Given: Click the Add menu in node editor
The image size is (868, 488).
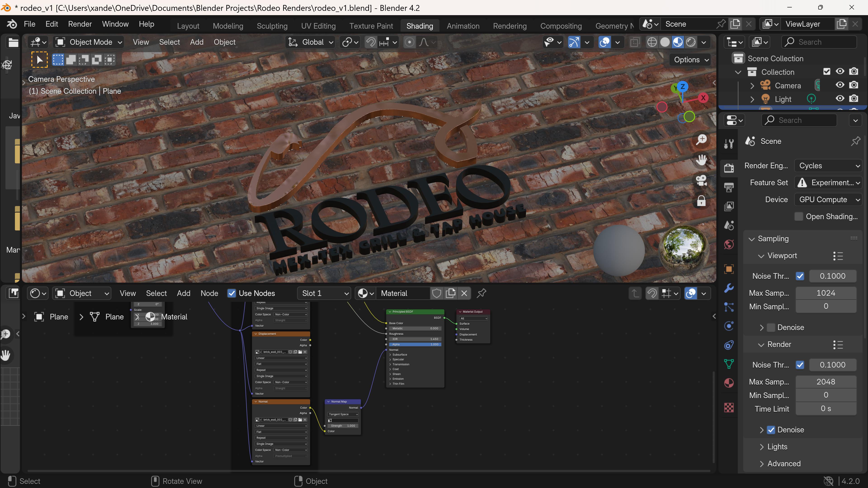Looking at the screenshot, I should (184, 293).
